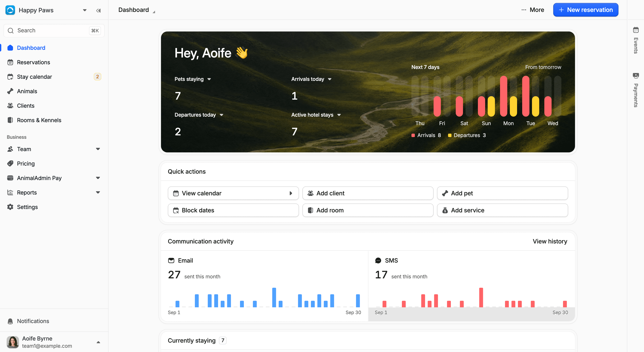This screenshot has width=644, height=352.
Task: Click the Email envelope icon
Action: pos(171,260)
